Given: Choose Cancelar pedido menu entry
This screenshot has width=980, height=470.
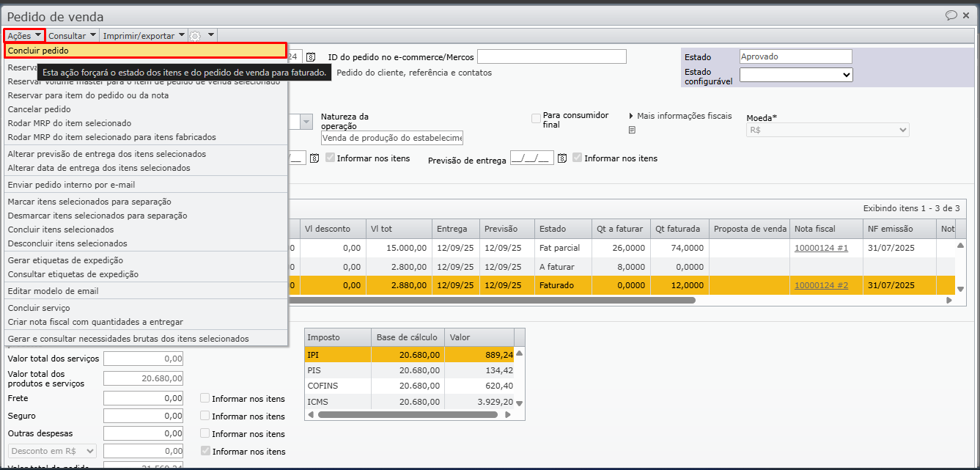Looking at the screenshot, I should 39,109.
